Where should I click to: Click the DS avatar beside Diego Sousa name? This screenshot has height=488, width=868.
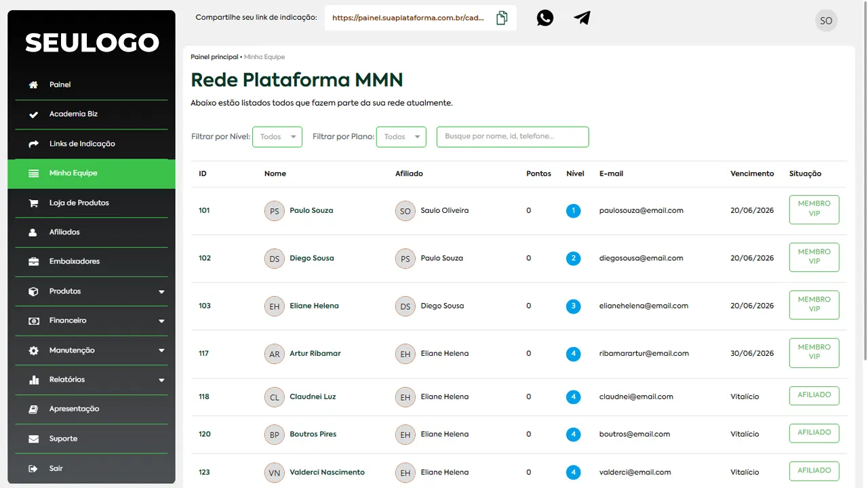coord(275,258)
